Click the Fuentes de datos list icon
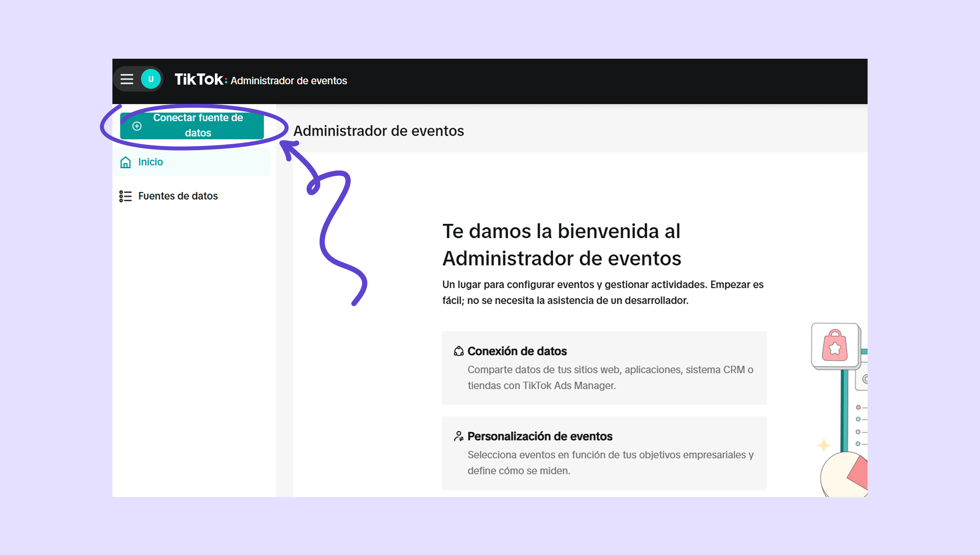The image size is (980, 555). click(x=125, y=196)
